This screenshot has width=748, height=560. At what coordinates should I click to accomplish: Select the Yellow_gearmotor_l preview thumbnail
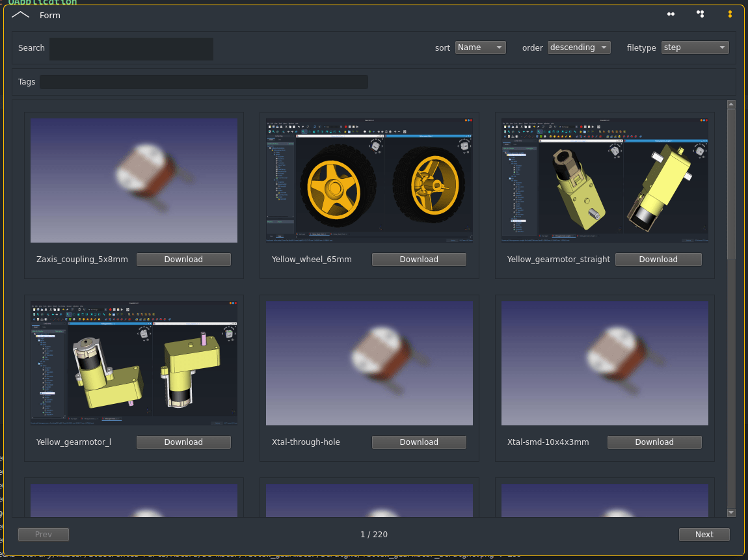click(x=134, y=363)
